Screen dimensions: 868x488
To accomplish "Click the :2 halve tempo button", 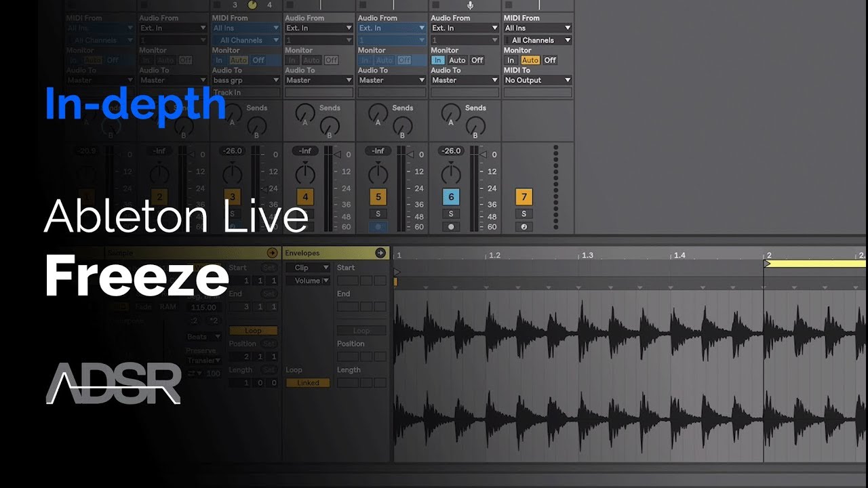I will point(195,321).
